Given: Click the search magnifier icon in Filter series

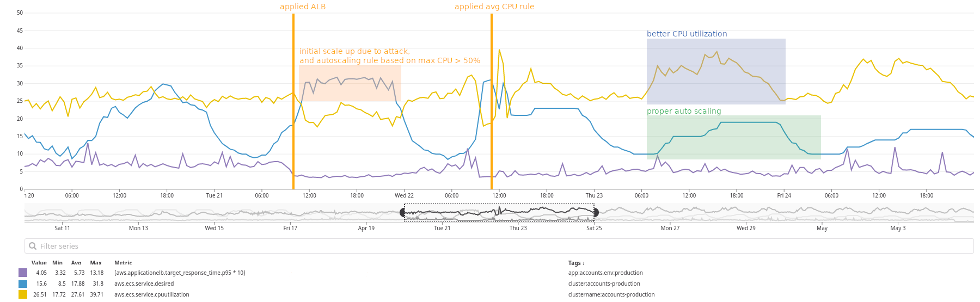Looking at the screenshot, I should pos(33,246).
